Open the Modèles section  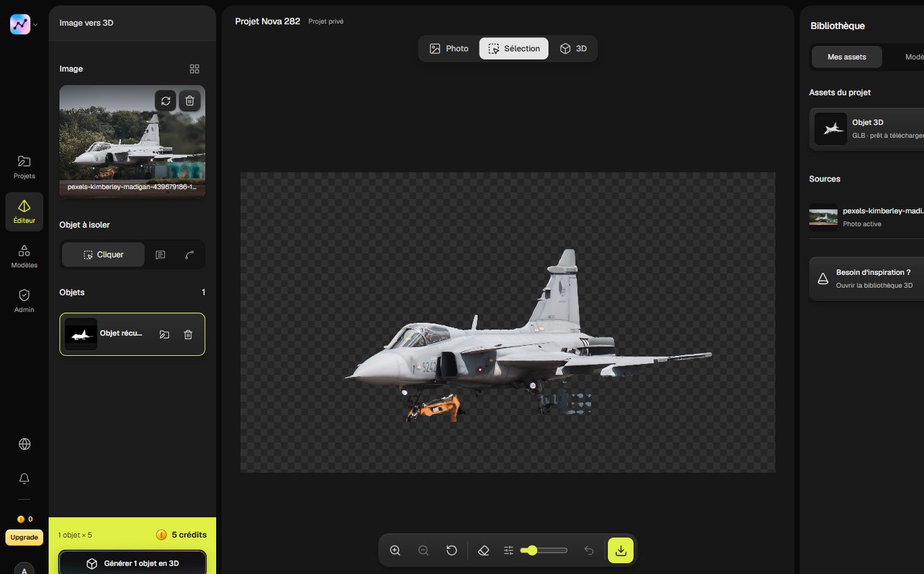point(24,257)
